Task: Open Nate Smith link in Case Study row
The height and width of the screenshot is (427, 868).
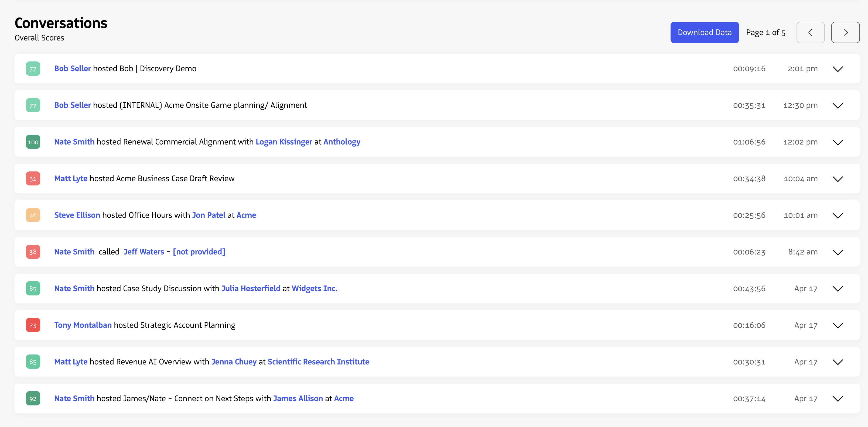Action: click(74, 289)
